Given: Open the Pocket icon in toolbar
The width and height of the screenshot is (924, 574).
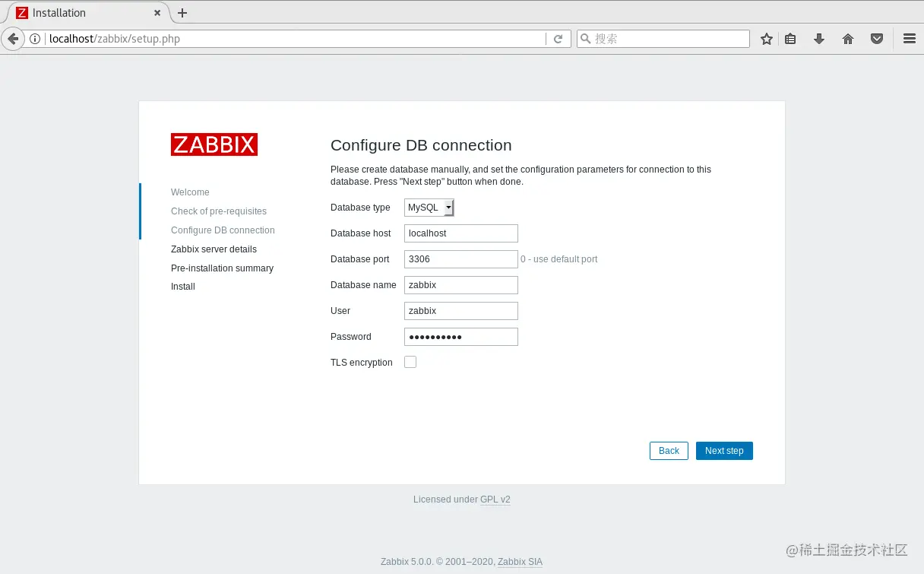Looking at the screenshot, I should point(877,39).
